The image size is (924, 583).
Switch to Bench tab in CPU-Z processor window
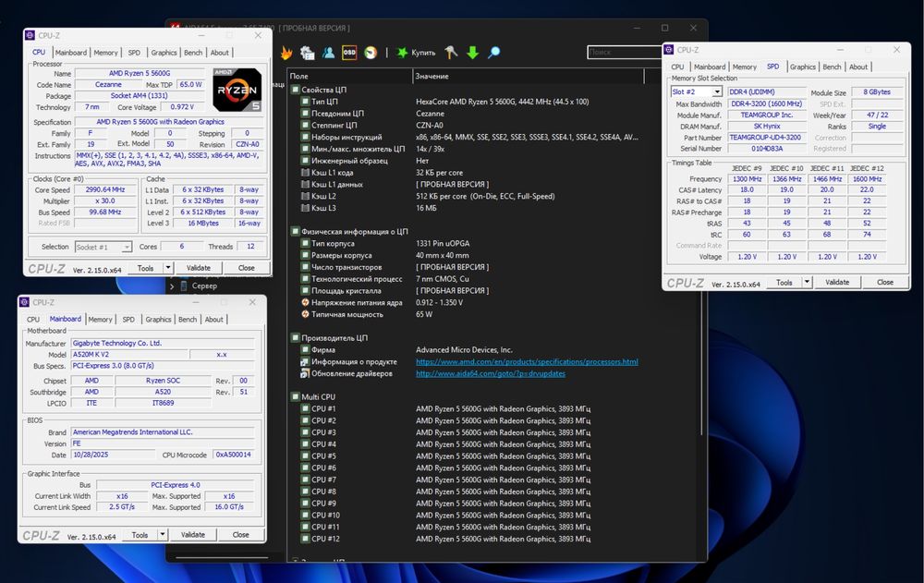point(193,53)
